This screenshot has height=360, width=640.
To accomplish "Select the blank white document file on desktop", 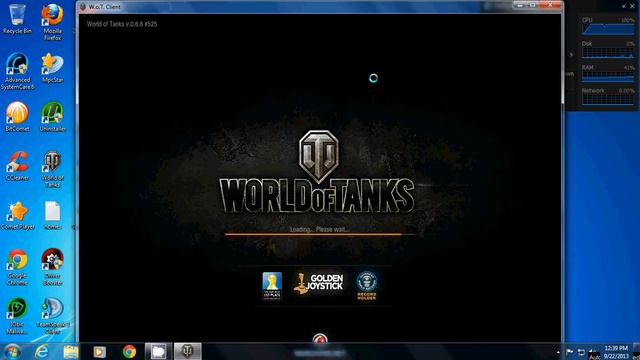I will coord(53,215).
